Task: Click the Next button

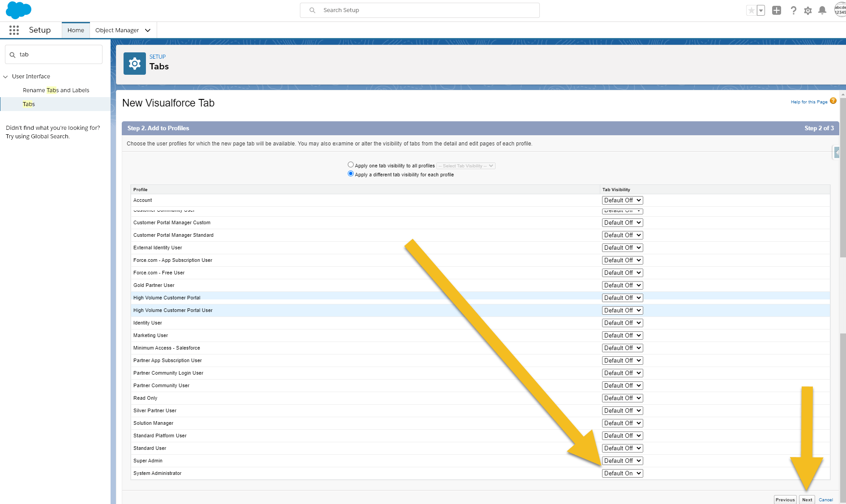Action: pyautogui.click(x=807, y=500)
